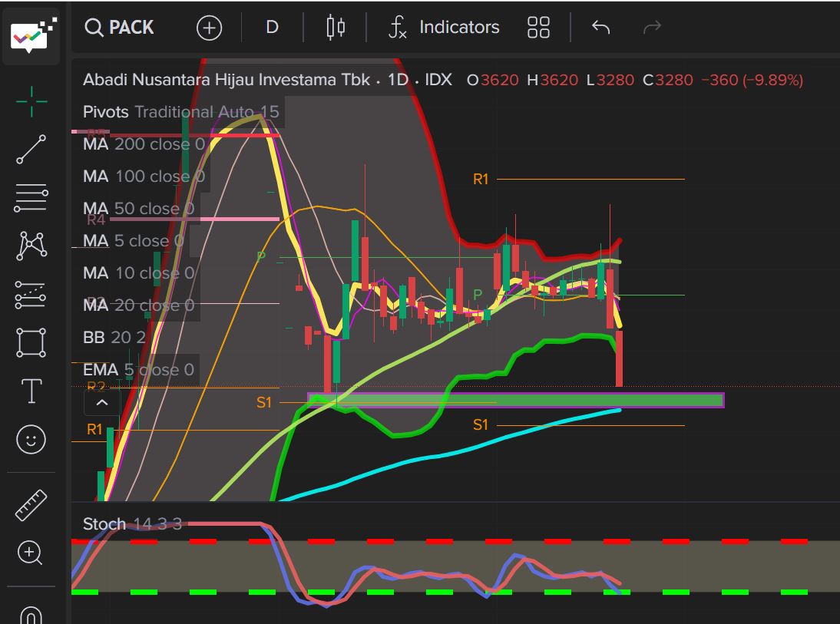
Task: Select the trend line drawing tool
Action: (x=31, y=149)
